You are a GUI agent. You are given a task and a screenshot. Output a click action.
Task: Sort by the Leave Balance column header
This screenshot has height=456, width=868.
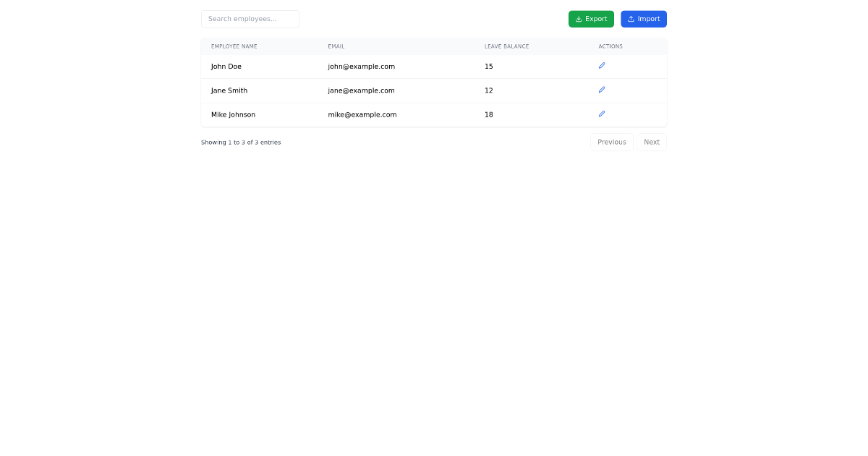coord(507,46)
